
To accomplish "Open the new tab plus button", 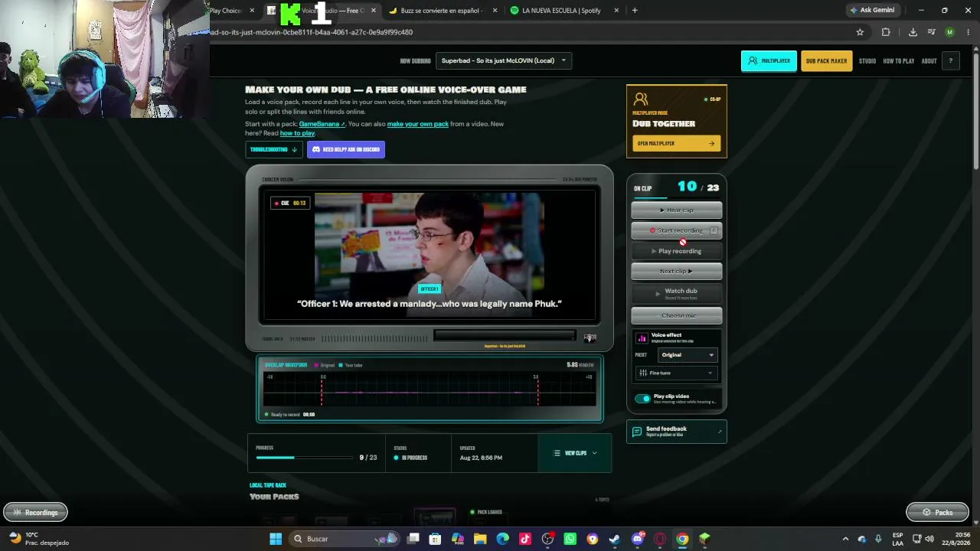I will tap(635, 11).
